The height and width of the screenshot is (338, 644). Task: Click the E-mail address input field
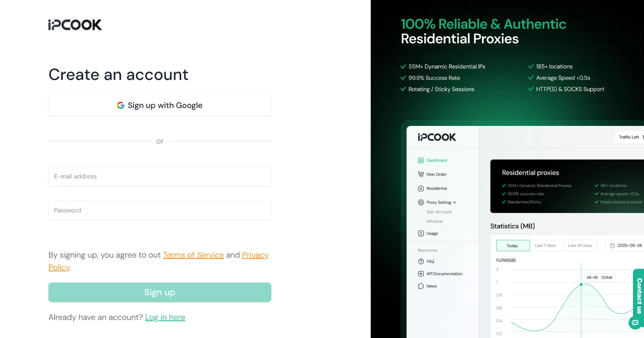[159, 176]
